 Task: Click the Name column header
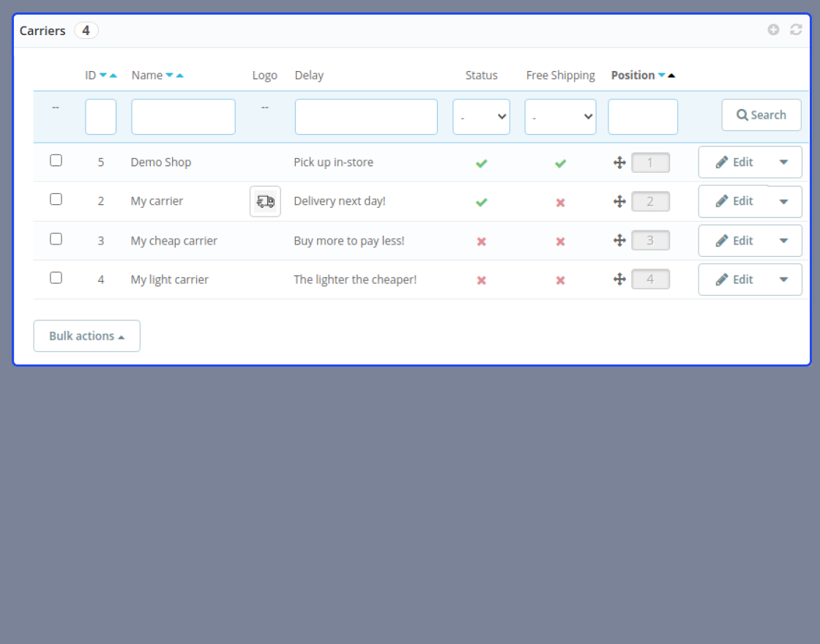(x=147, y=75)
